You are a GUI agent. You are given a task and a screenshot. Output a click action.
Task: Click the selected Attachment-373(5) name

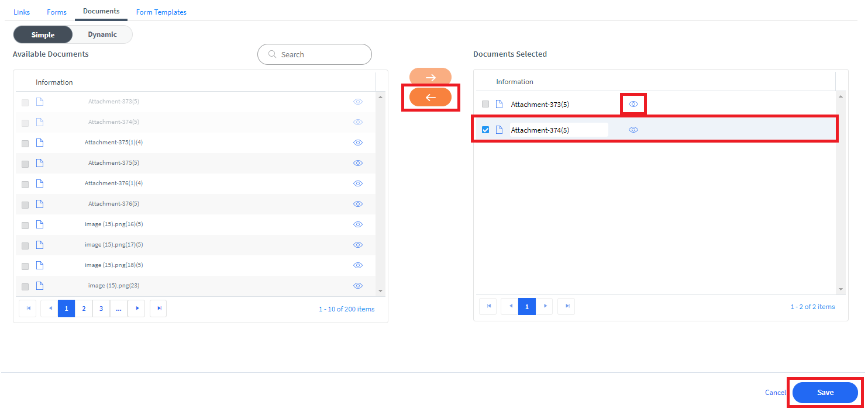[540, 105]
